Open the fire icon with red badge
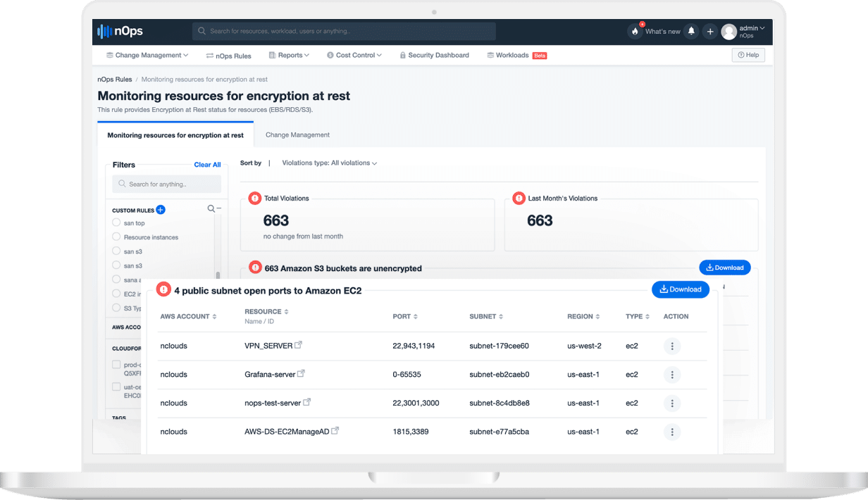The image size is (868, 500). (635, 31)
